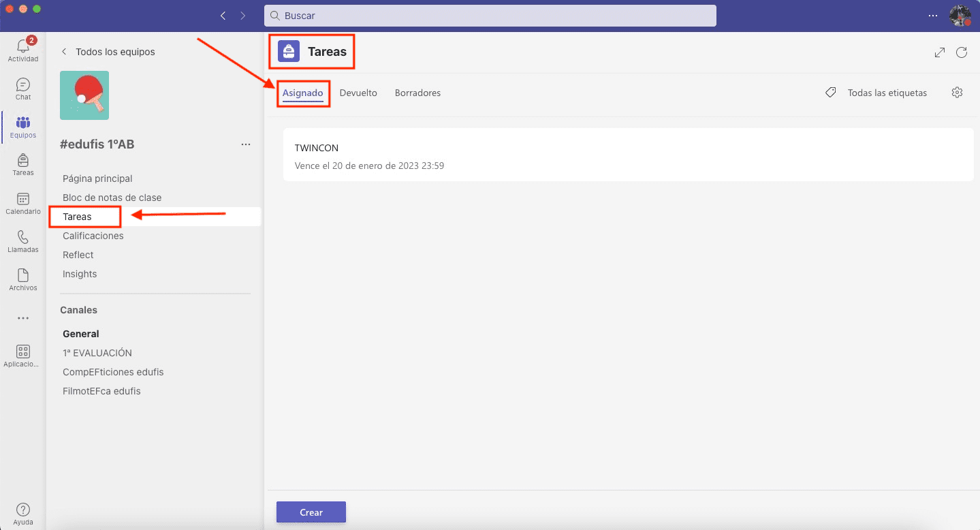
Task: Open assignment settings gear
Action: point(957,93)
